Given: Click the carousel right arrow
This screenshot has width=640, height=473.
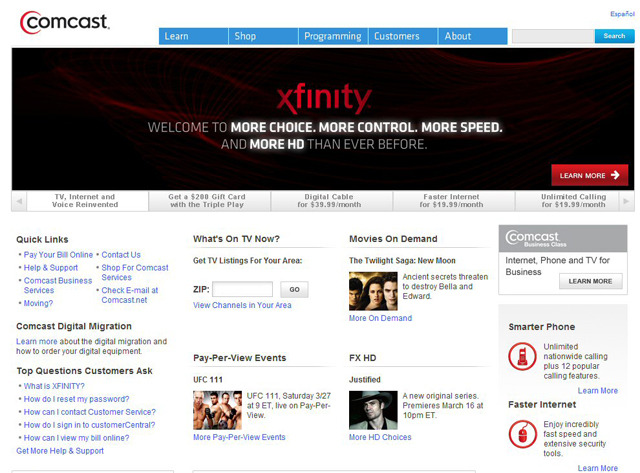Looking at the screenshot, I should click(627, 201).
